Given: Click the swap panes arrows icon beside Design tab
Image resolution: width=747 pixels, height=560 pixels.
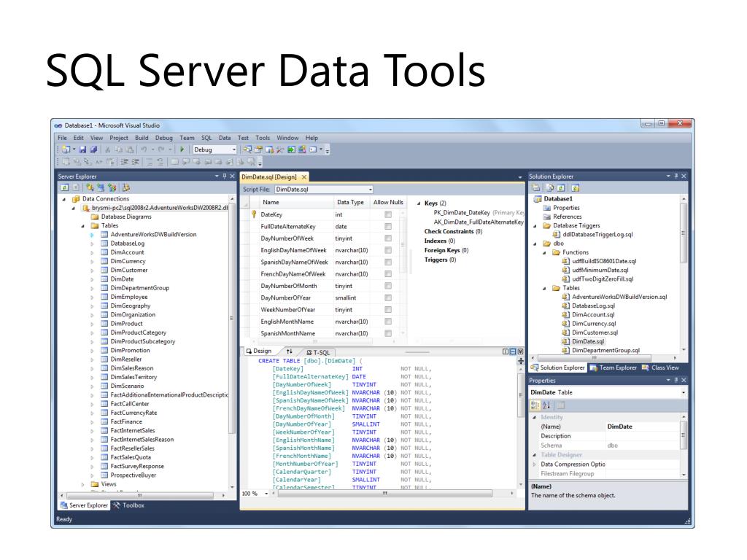Looking at the screenshot, I should click(x=289, y=351).
